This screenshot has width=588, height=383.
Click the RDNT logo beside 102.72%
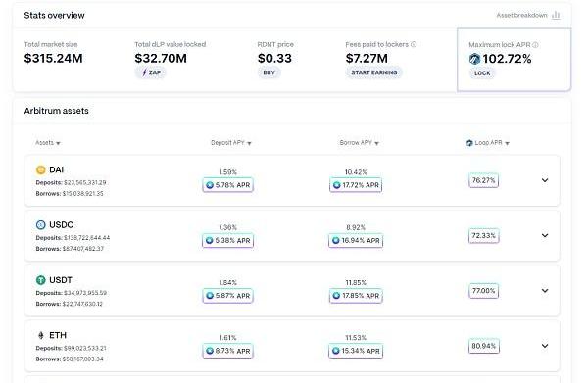click(x=474, y=59)
